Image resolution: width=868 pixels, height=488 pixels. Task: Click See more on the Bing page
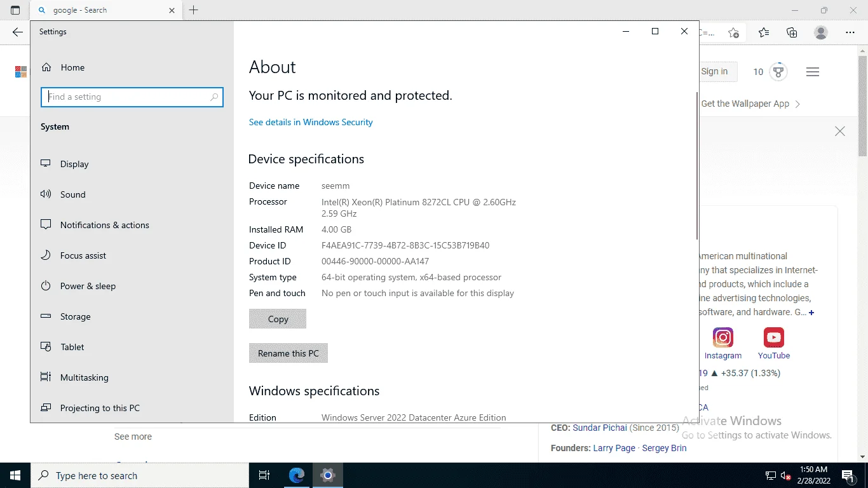[x=133, y=437]
